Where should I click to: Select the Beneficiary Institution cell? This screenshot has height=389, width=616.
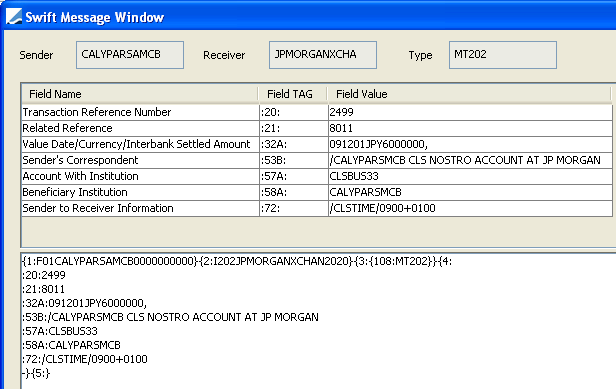pyautogui.click(x=140, y=193)
